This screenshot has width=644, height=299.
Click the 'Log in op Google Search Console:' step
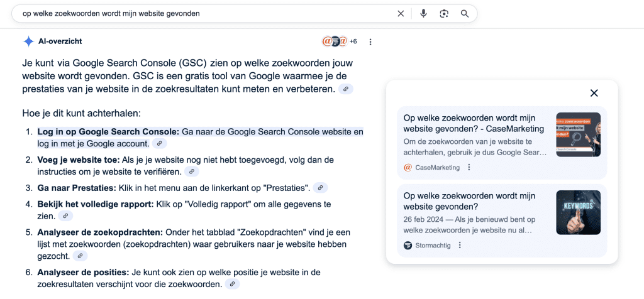[x=108, y=132]
